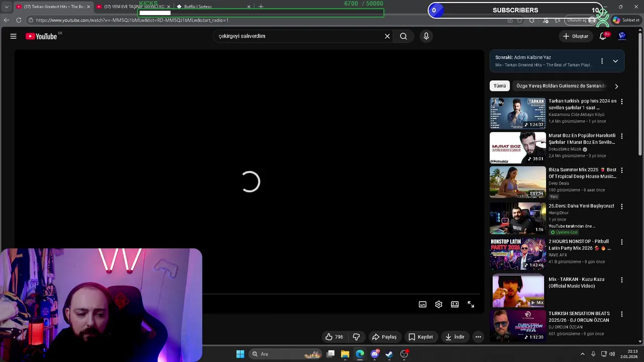The image size is (644, 362).
Task: Clear the search box with the X
Action: (x=387, y=36)
